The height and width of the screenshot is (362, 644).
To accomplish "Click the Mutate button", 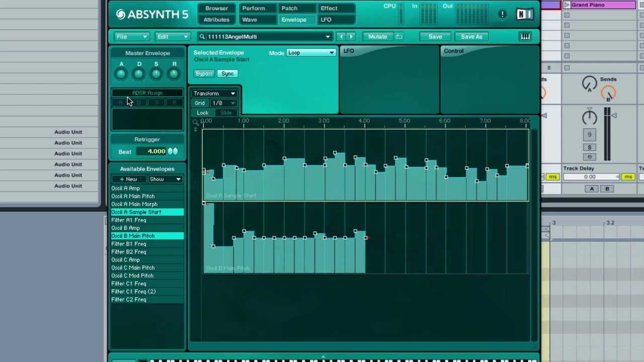I will click(377, 36).
